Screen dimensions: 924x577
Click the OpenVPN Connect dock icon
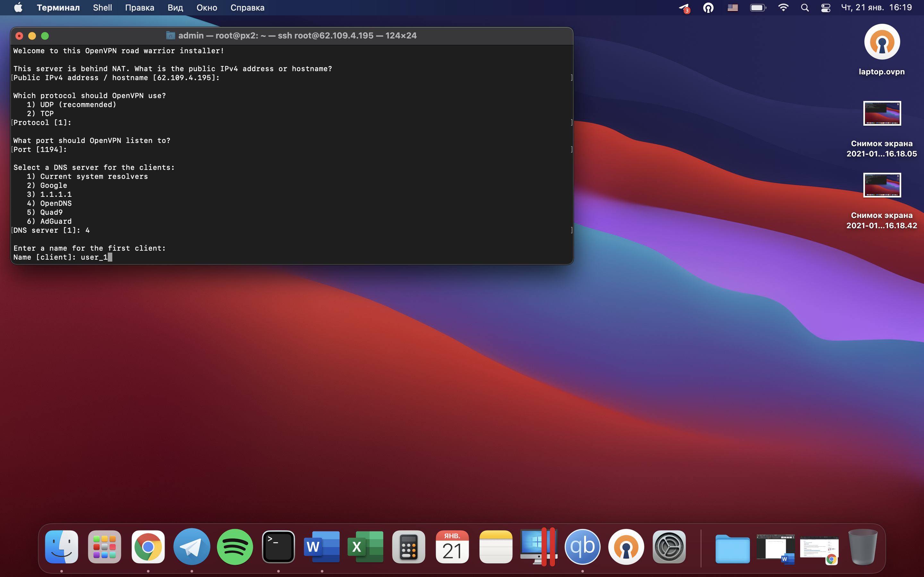626,547
